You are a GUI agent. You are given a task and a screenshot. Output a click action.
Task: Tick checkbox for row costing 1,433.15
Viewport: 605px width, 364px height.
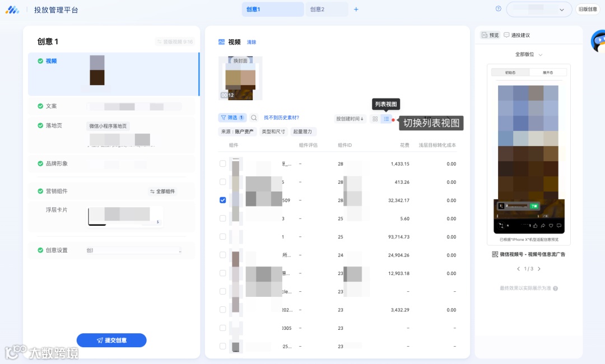pos(222,164)
